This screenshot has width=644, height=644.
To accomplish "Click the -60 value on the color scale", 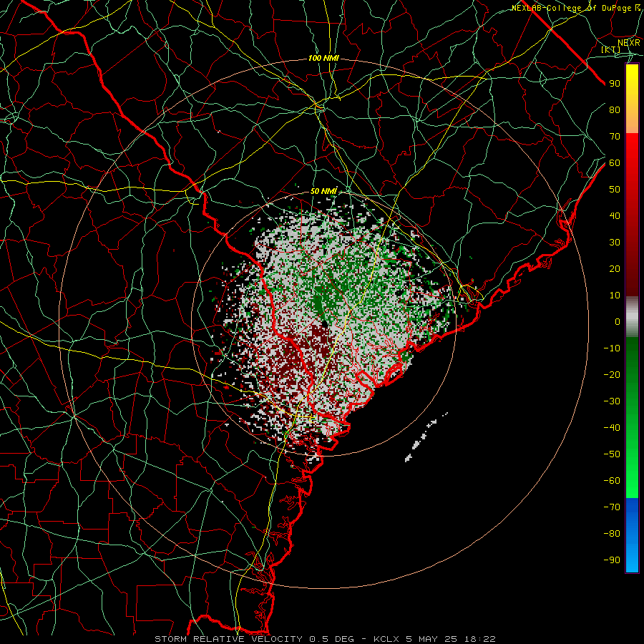I will [x=612, y=481].
